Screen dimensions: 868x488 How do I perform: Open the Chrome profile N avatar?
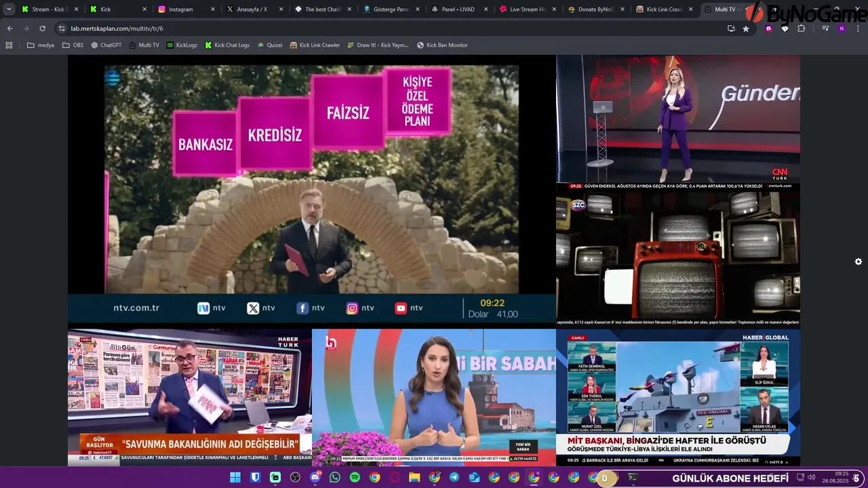tap(842, 28)
